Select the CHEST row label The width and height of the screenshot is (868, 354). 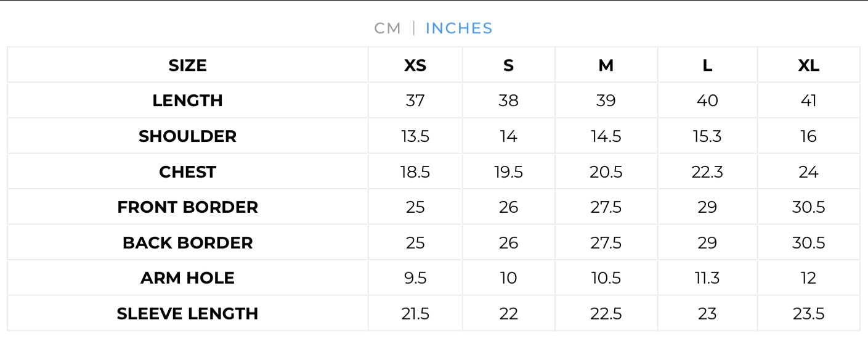187,171
